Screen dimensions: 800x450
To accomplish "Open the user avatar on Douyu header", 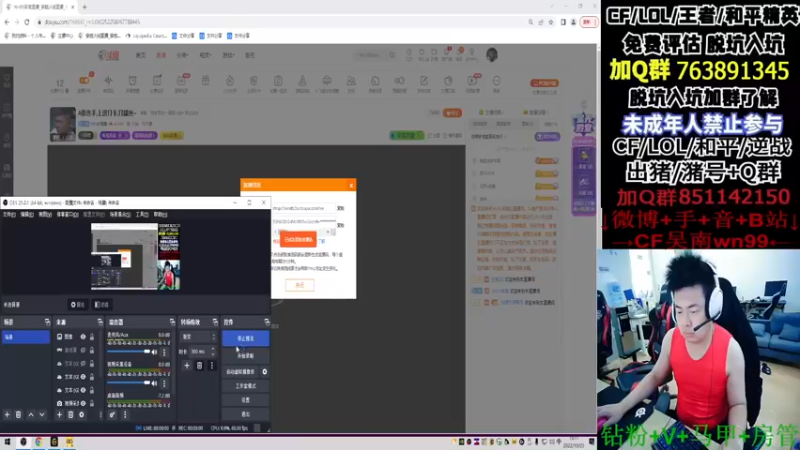I will pos(492,55).
